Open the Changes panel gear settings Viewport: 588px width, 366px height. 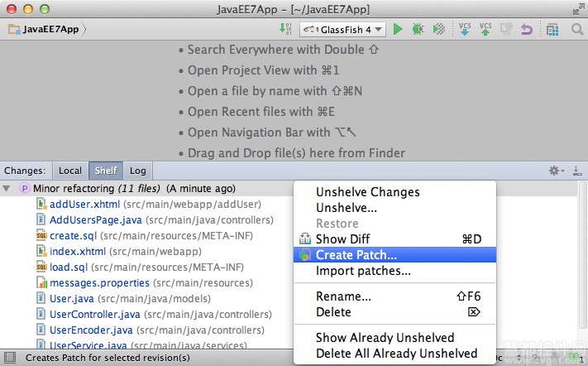(x=557, y=171)
